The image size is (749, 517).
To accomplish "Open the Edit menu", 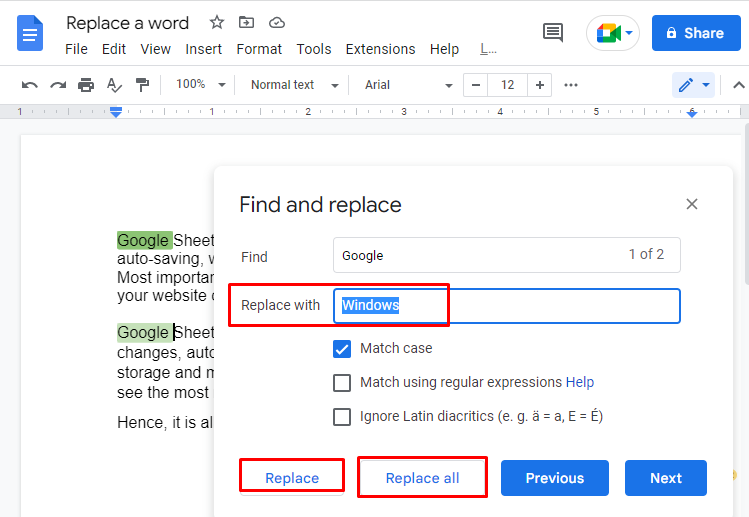I will tap(114, 49).
